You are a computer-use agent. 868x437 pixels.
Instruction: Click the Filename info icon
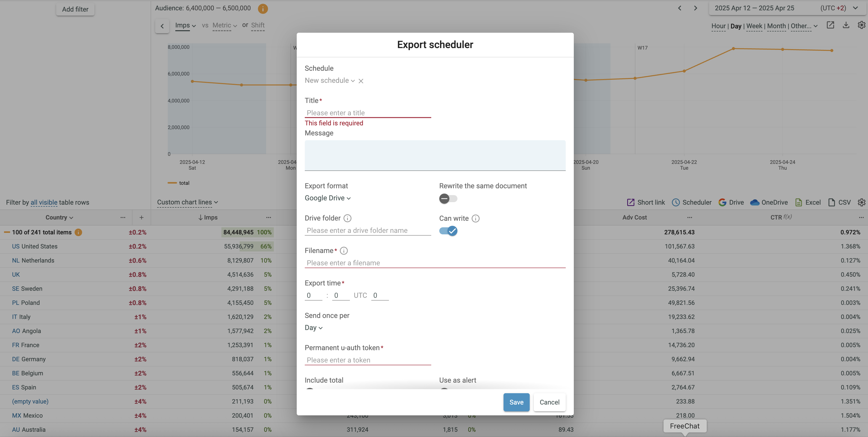click(x=344, y=250)
